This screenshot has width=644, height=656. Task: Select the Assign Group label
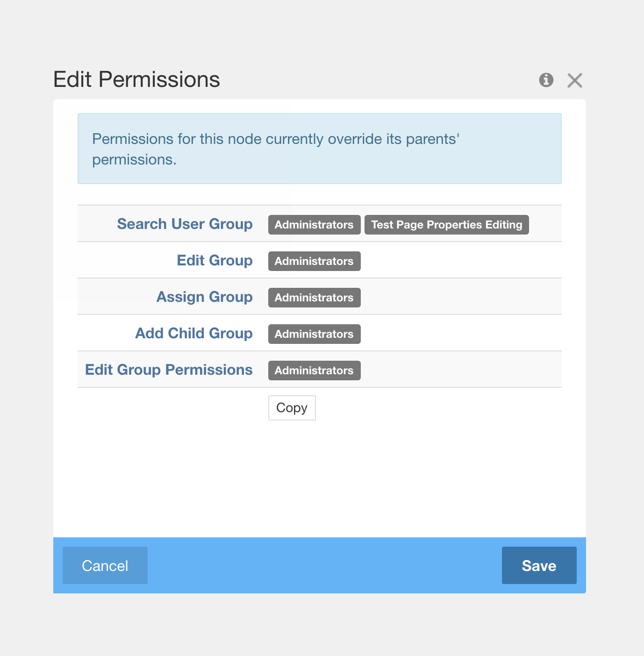(x=204, y=297)
